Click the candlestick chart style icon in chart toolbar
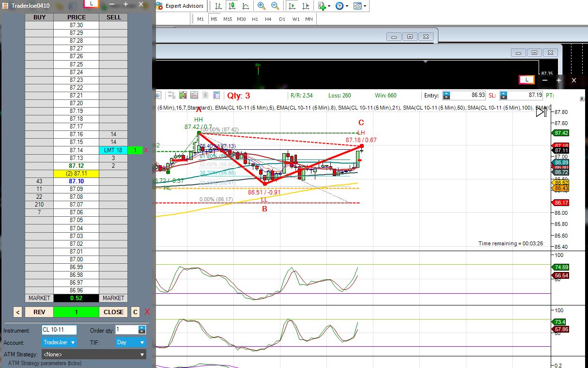 [x=183, y=95]
